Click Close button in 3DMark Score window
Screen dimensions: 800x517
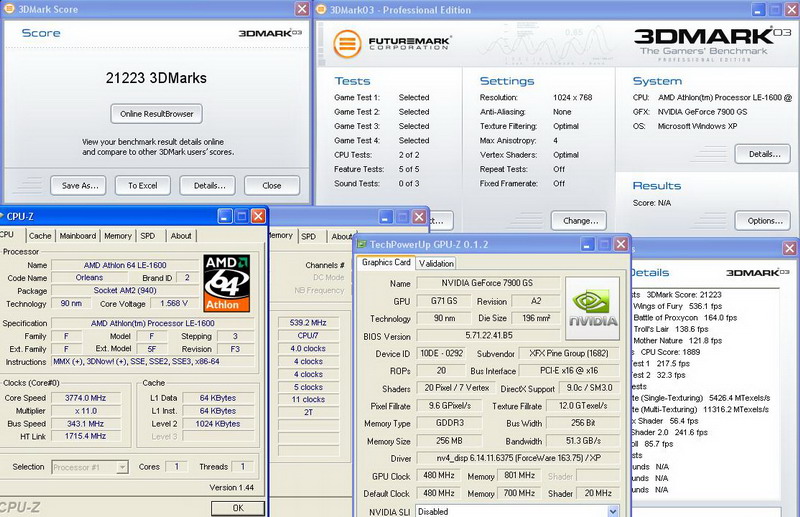pyautogui.click(x=272, y=185)
